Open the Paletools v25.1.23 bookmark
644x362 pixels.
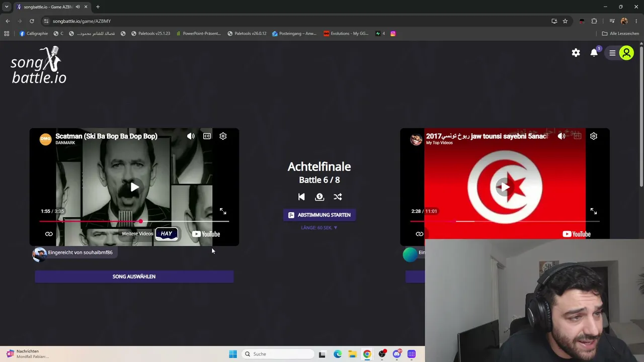coord(150,34)
